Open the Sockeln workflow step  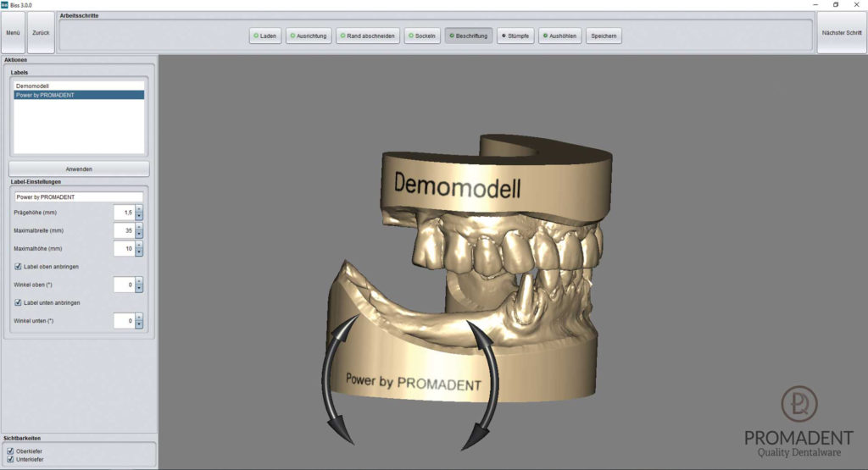pos(422,36)
